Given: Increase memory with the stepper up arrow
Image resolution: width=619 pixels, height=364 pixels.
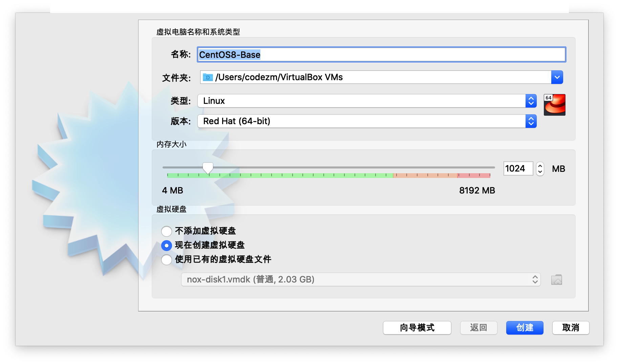Looking at the screenshot, I should 540,165.
